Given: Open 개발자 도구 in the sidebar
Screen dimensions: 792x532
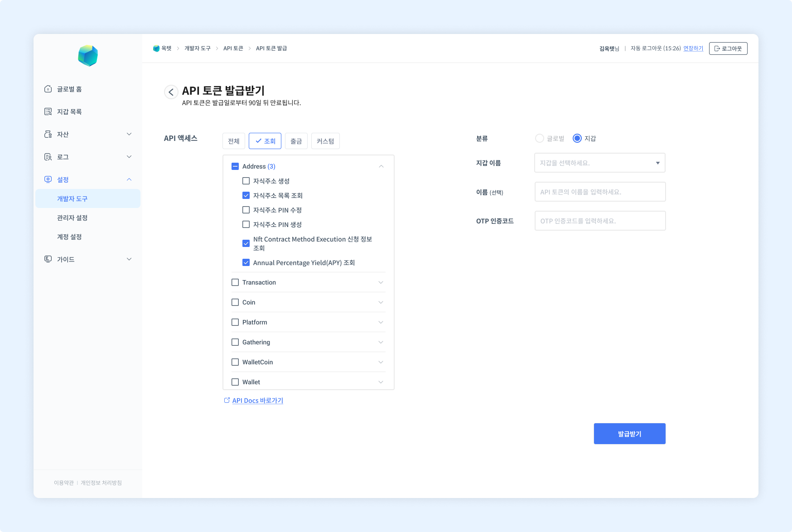Looking at the screenshot, I should click(88, 198).
